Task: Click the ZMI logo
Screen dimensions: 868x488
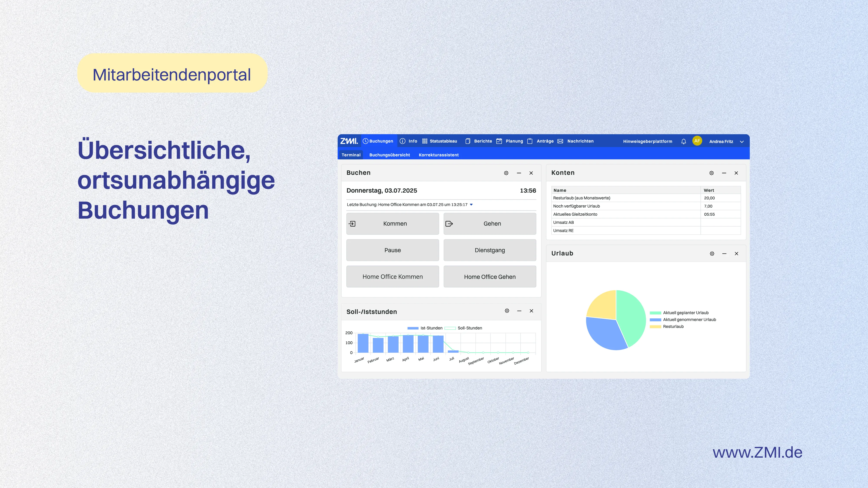Action: point(349,141)
